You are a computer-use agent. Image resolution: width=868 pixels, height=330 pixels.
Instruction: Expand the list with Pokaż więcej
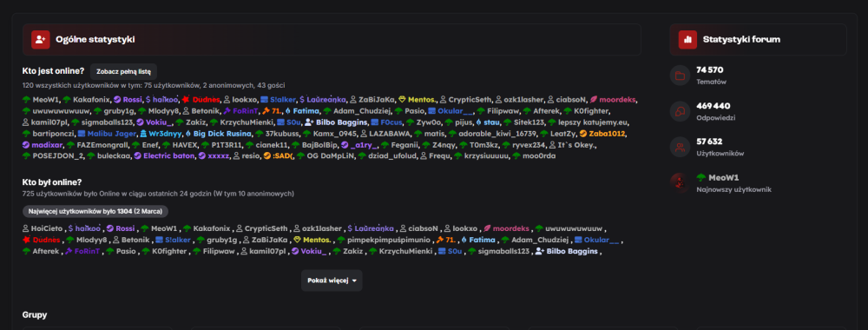(x=332, y=280)
